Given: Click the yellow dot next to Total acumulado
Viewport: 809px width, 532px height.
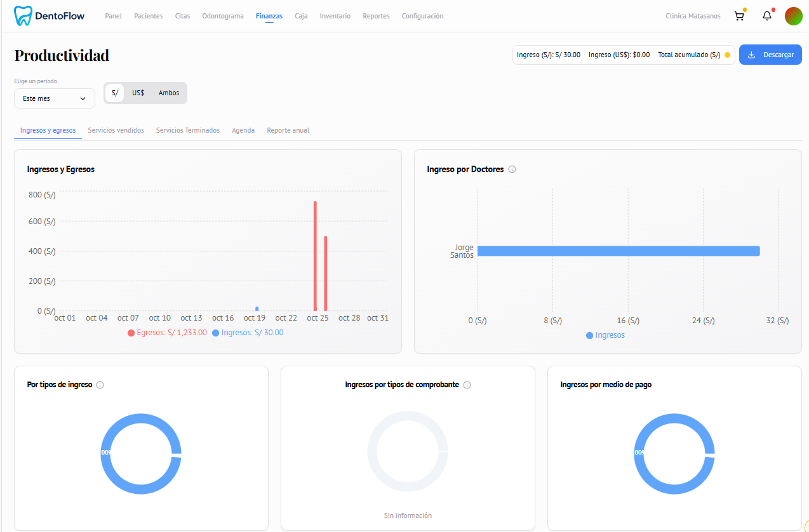Looking at the screenshot, I should pyautogui.click(x=726, y=55).
